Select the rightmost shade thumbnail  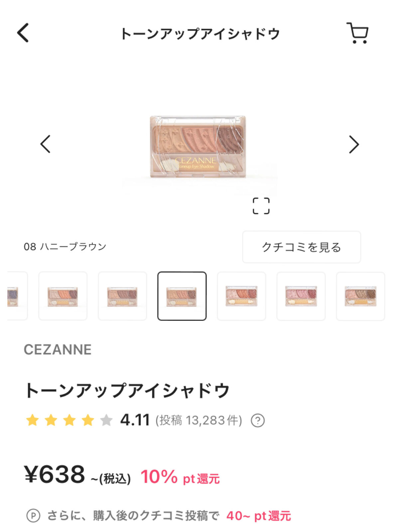click(361, 296)
